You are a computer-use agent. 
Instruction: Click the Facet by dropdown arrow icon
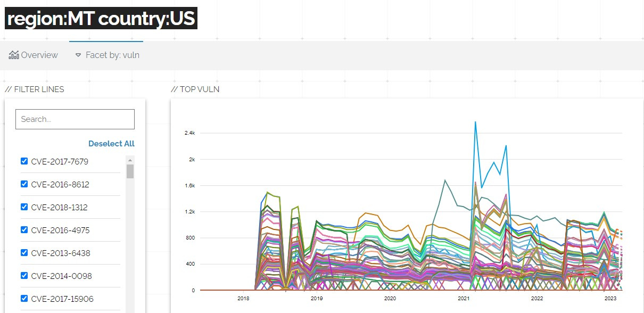coord(78,55)
